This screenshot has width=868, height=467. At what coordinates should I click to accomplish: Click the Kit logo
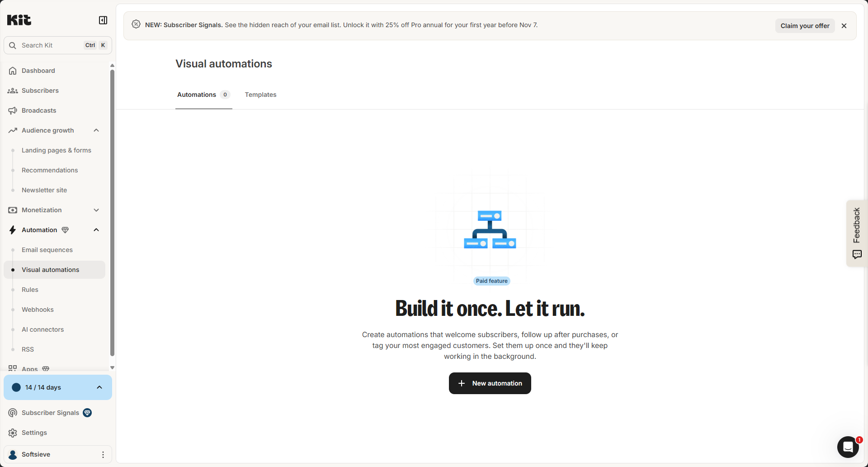point(19,20)
